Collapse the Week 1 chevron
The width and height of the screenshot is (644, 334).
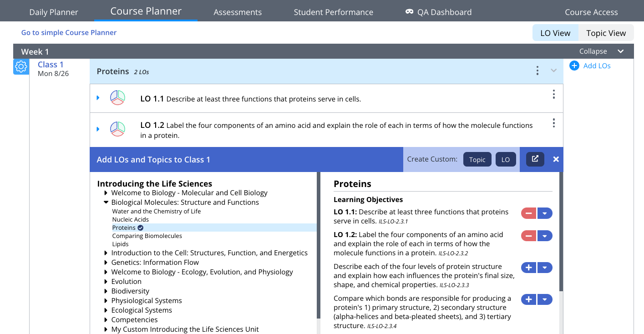coord(620,51)
